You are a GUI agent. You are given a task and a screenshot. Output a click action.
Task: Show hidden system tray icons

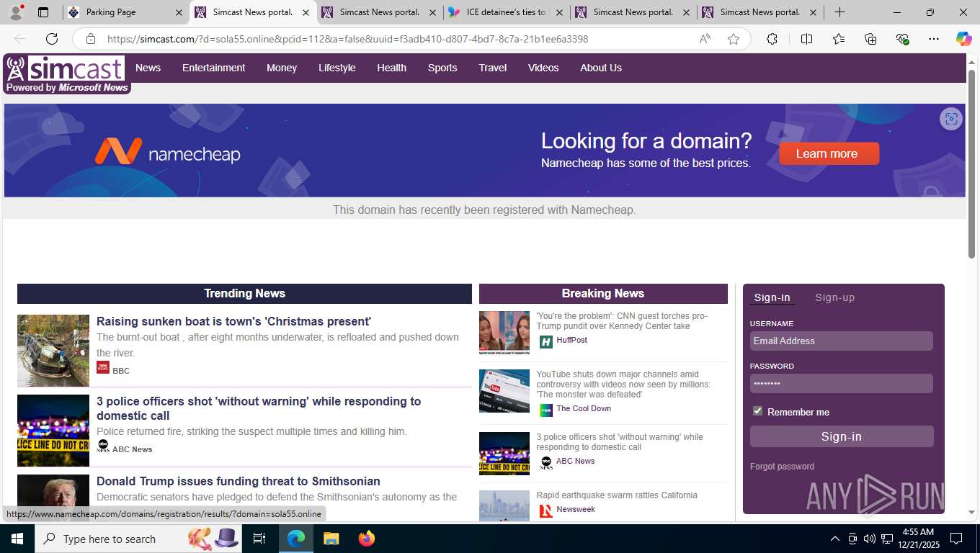(x=834, y=539)
